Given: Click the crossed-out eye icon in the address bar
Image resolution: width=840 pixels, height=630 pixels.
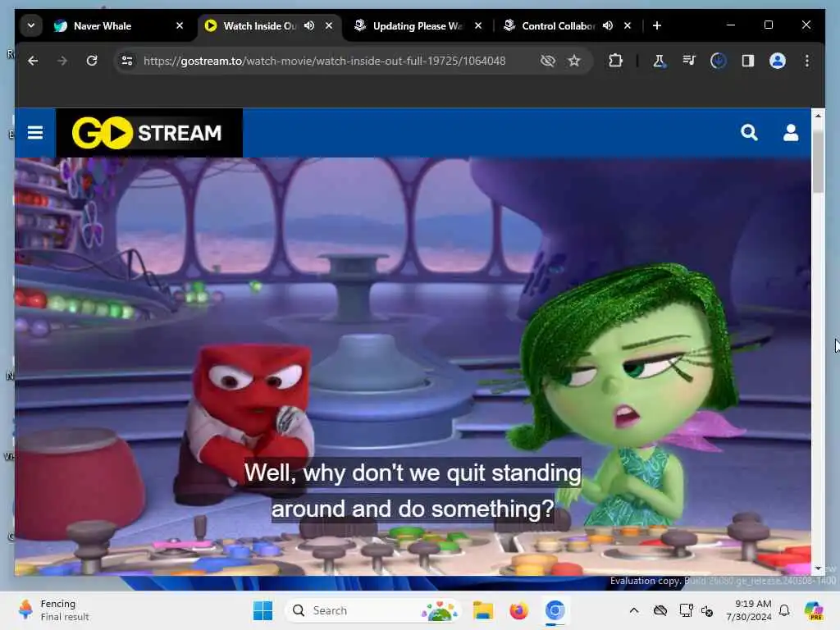Looking at the screenshot, I should [547, 61].
